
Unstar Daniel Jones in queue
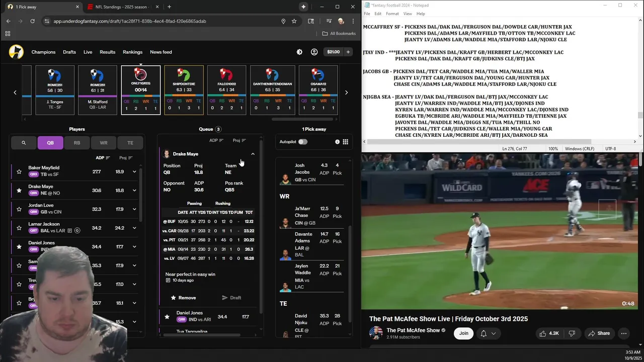pyautogui.click(x=167, y=317)
